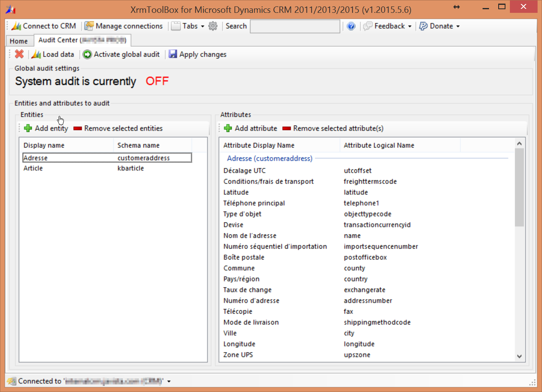Focus the Search input field

295,26
